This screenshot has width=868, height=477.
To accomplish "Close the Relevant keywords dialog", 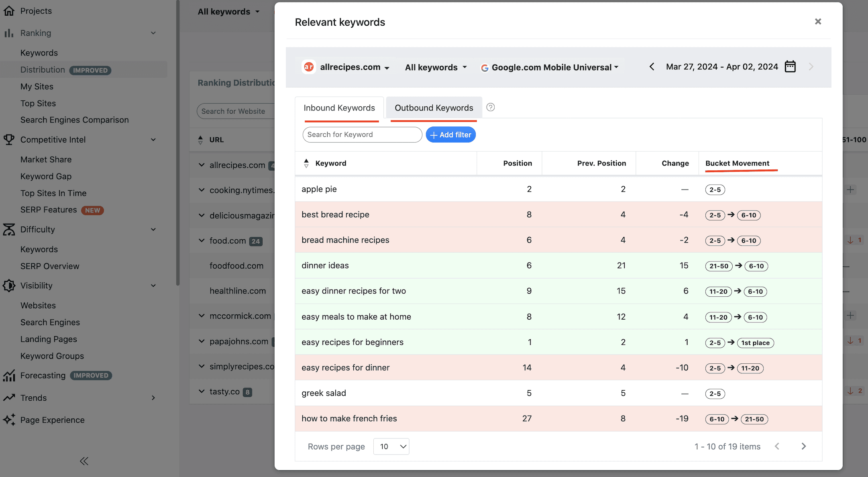I will point(818,22).
